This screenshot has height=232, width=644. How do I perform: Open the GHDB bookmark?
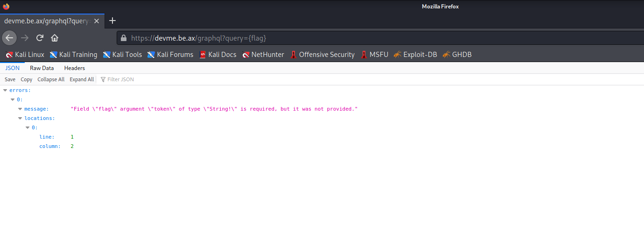point(457,55)
